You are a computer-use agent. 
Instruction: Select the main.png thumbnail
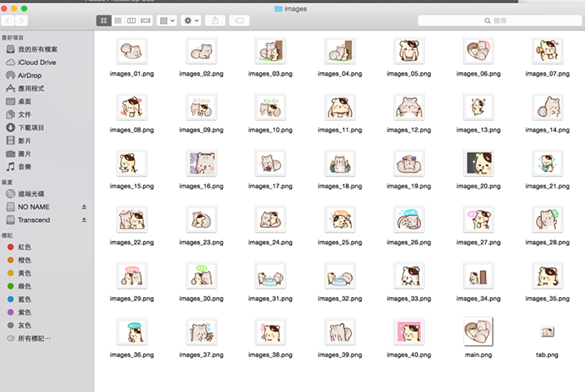pyautogui.click(x=479, y=331)
